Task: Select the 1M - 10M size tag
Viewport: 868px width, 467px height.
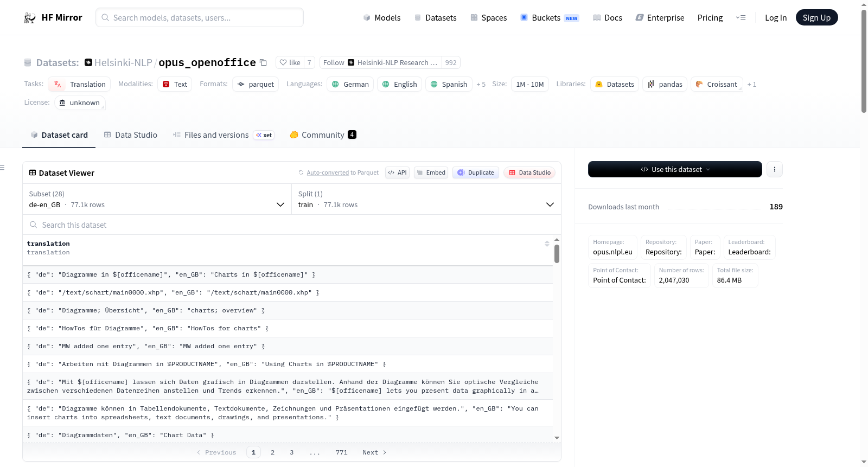Action: (530, 84)
